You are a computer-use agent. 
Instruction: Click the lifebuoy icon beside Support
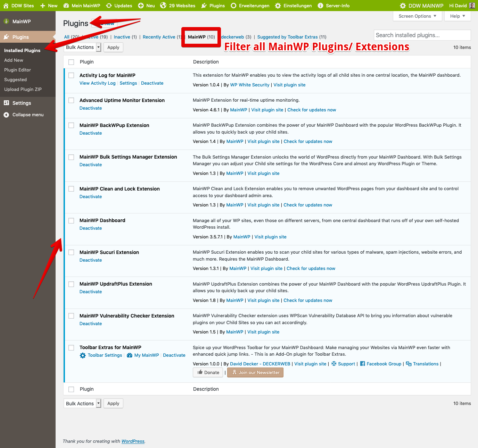[334, 364]
